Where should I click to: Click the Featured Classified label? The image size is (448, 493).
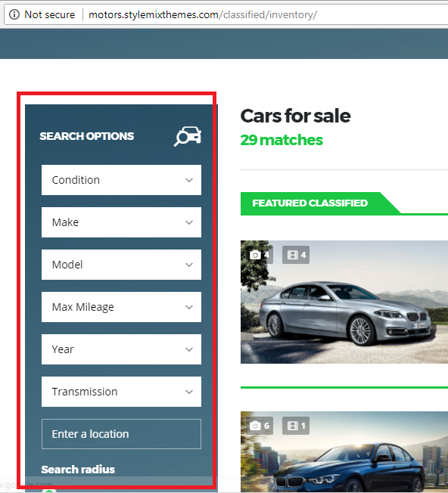(x=310, y=203)
